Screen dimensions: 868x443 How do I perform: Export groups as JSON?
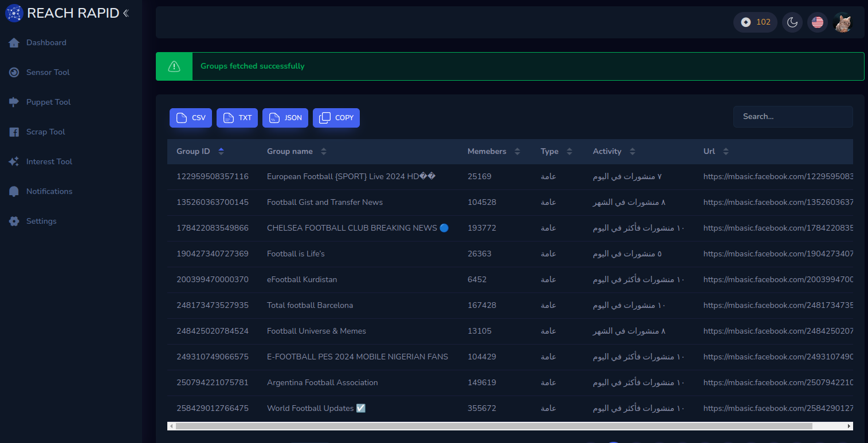285,118
